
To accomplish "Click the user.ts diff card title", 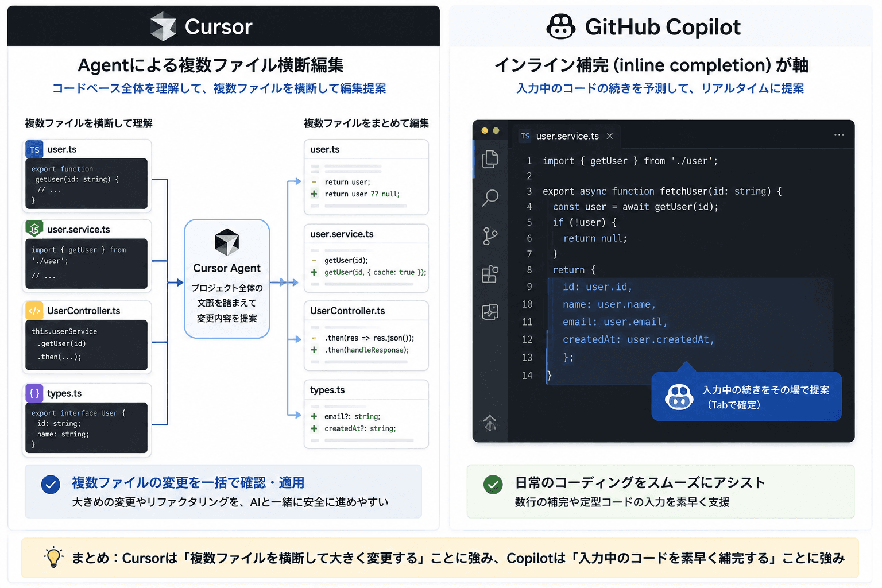I will pos(325,149).
